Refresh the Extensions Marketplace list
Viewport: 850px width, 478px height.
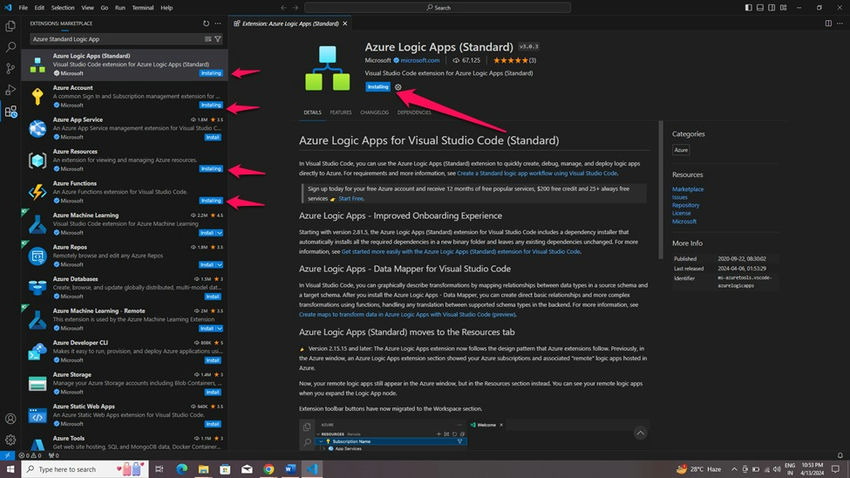206,23
